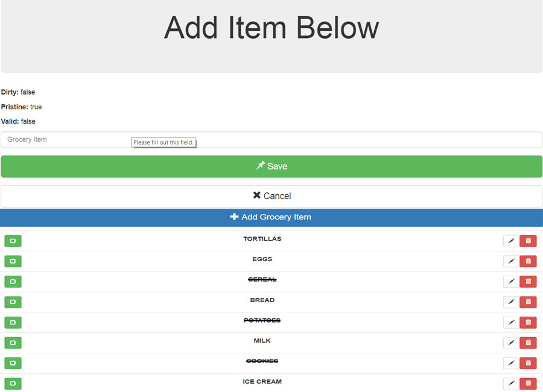Viewport: 543px width, 392px height.
Task: Edit the TORTILLAS item with the pencil icon
Action: [x=510, y=241]
